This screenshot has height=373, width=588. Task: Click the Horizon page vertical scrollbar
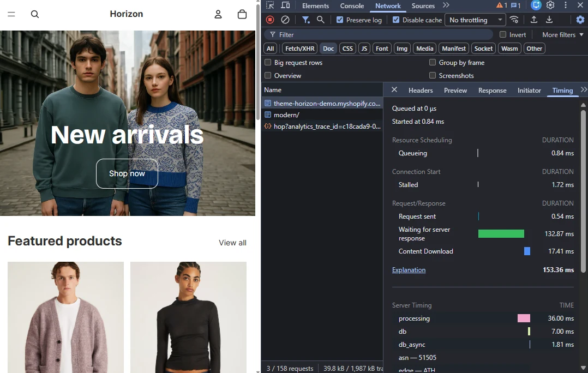[x=258, y=62]
